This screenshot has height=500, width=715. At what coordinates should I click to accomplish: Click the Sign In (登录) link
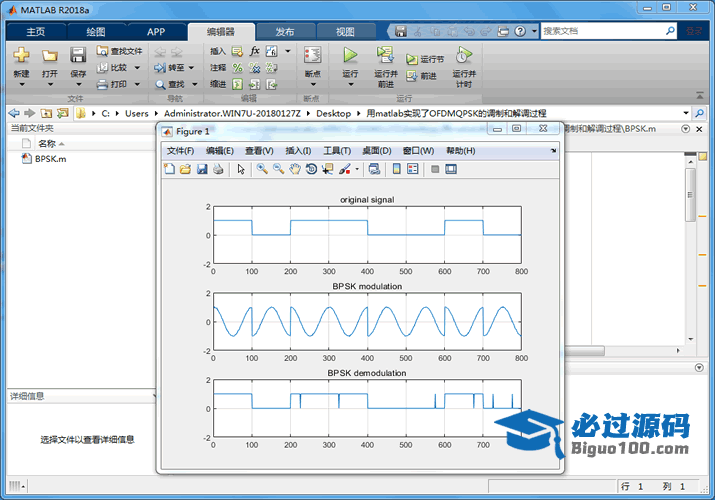(694, 31)
